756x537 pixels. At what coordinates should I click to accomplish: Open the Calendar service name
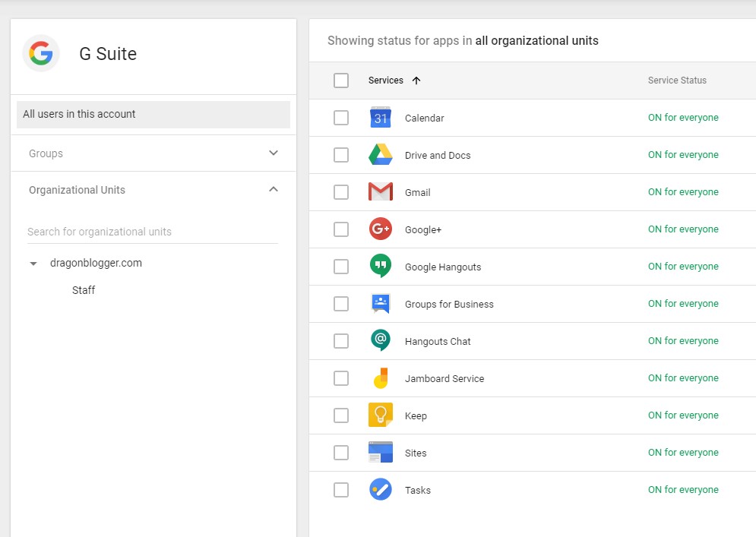pyautogui.click(x=424, y=118)
